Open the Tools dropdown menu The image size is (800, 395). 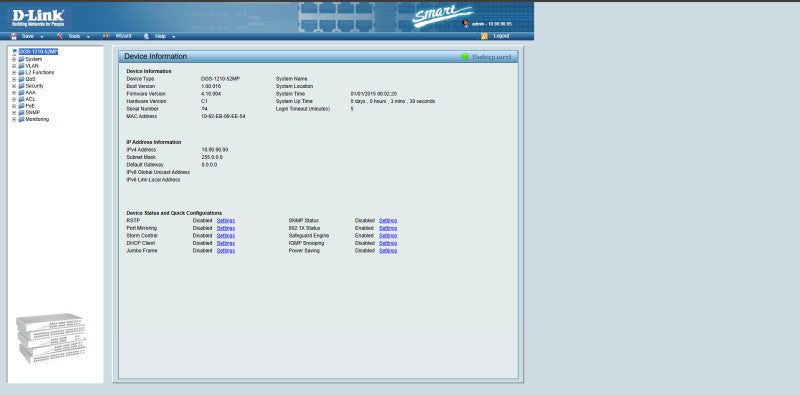click(x=88, y=37)
